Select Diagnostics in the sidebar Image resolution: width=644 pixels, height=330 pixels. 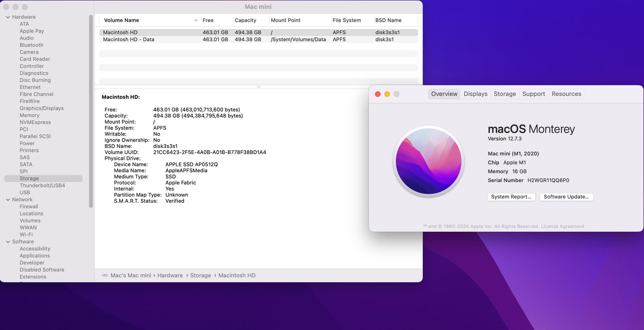click(34, 73)
